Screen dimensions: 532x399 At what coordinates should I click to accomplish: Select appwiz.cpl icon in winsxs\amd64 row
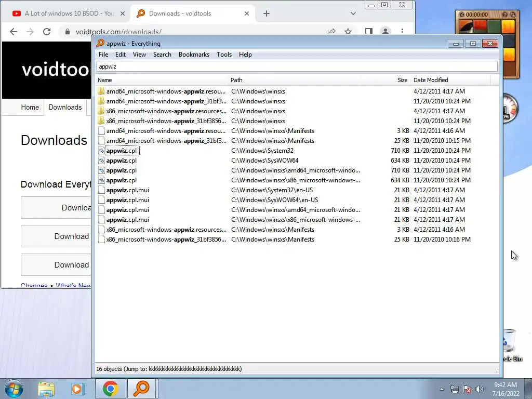(101, 170)
